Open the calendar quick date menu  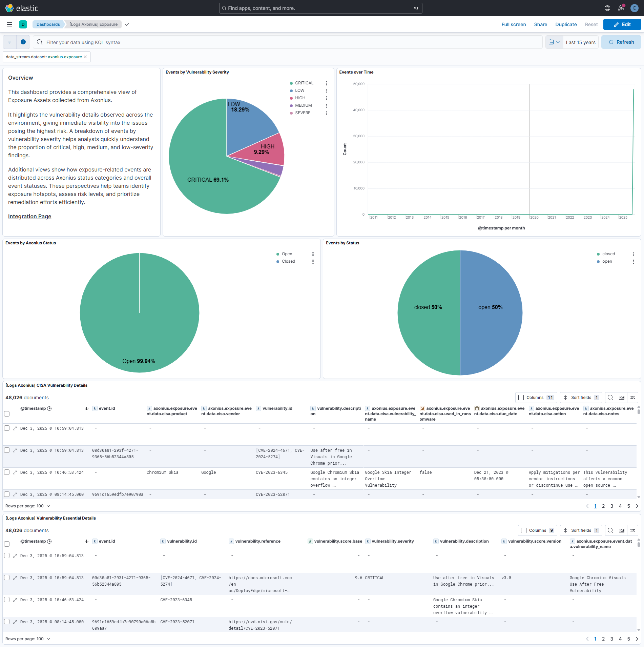click(554, 42)
